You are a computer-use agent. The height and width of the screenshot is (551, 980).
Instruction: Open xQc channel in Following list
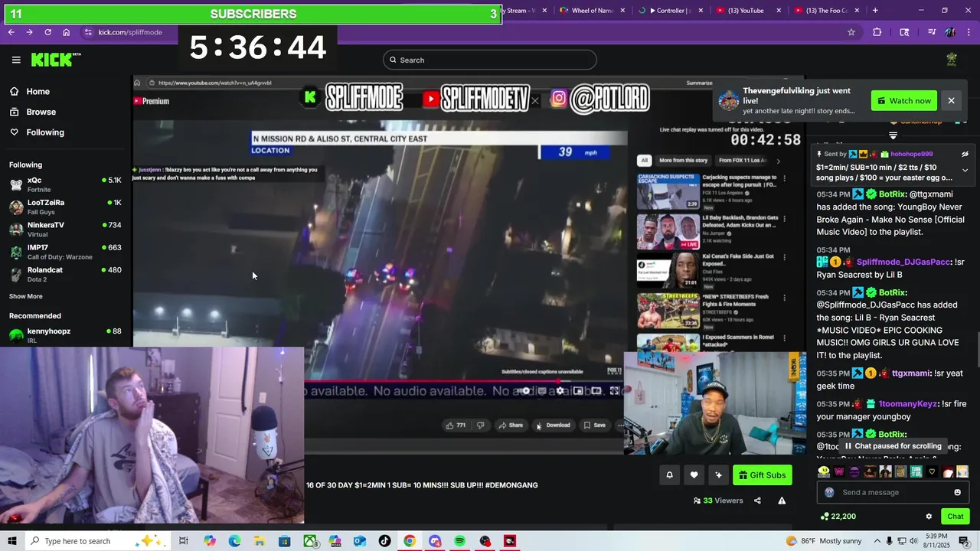point(65,184)
